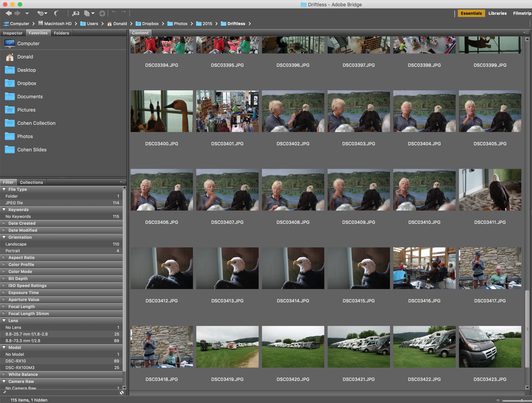Switch to the Libraries workspace
The image size is (532, 403).
[x=497, y=13]
